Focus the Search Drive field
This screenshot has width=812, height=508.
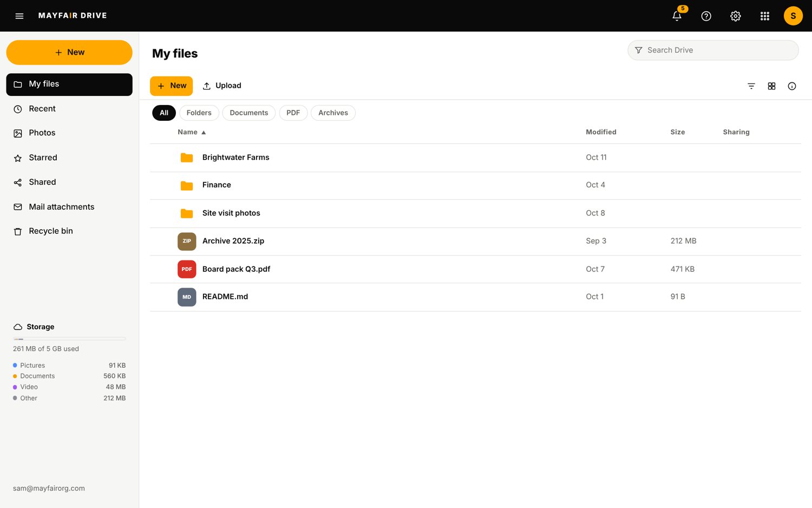pos(713,50)
